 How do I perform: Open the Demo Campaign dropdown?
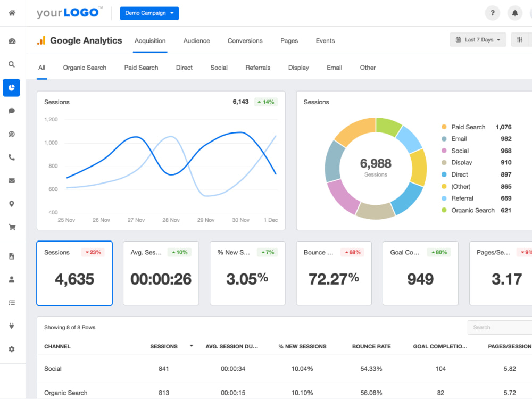pos(149,13)
